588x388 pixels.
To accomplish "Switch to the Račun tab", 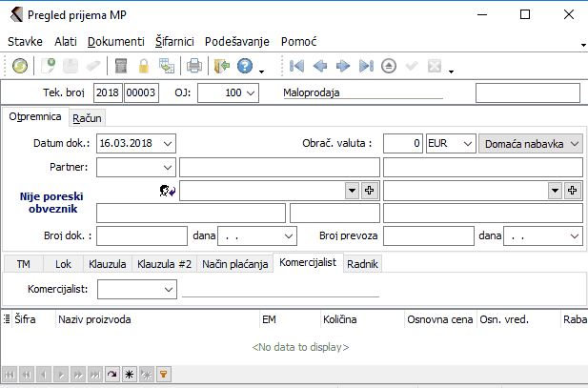I will click(88, 117).
